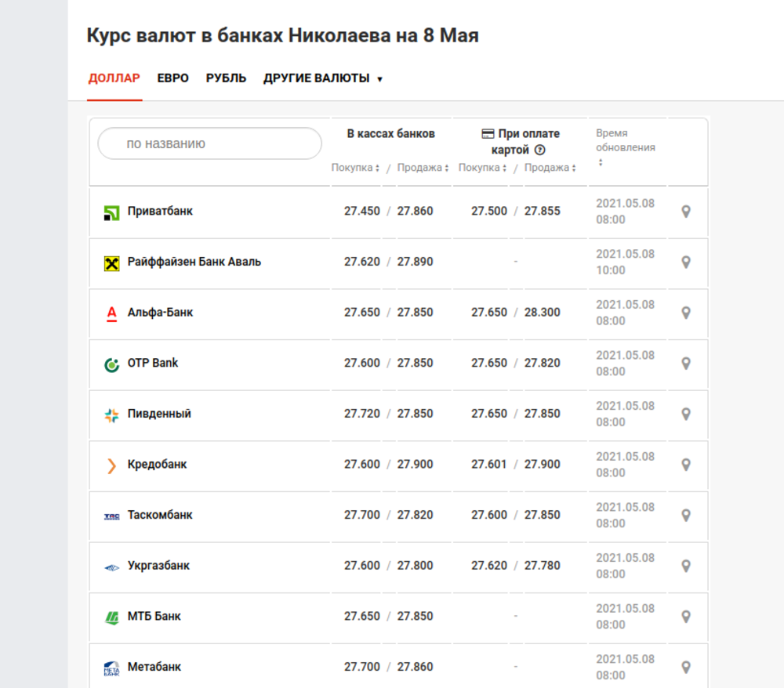Click Приватбанк buy rate 27.450
The width and height of the screenshot is (784, 688).
pos(362,212)
